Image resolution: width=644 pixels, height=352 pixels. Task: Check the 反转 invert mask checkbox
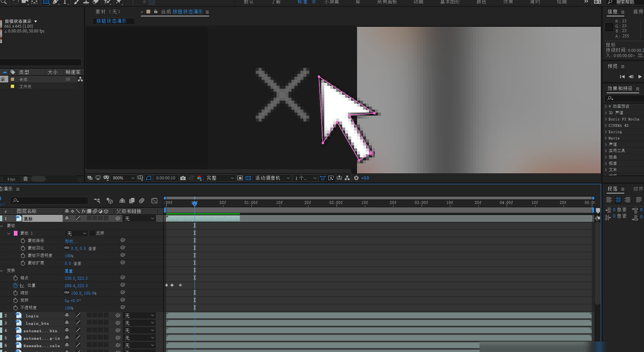92,233
